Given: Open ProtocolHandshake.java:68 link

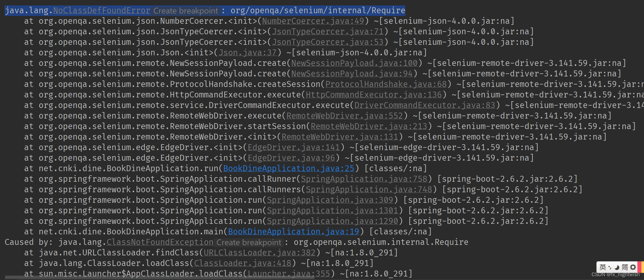Looking at the screenshot, I should (386, 84).
